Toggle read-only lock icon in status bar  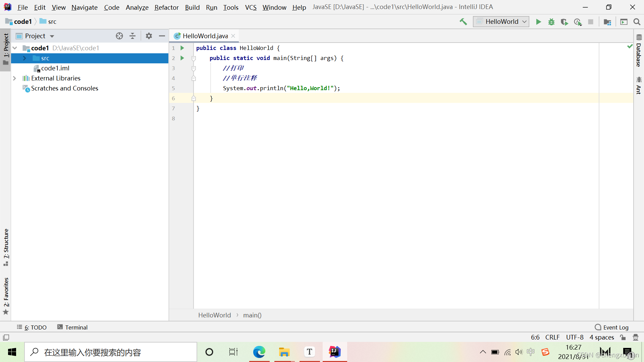(x=623, y=337)
